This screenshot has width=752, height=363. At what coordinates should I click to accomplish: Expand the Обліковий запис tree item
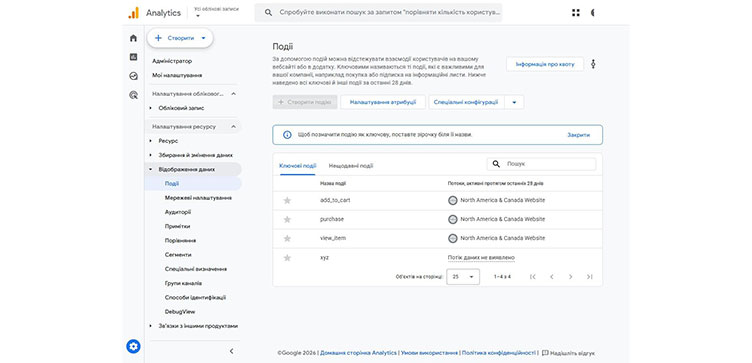coord(151,108)
